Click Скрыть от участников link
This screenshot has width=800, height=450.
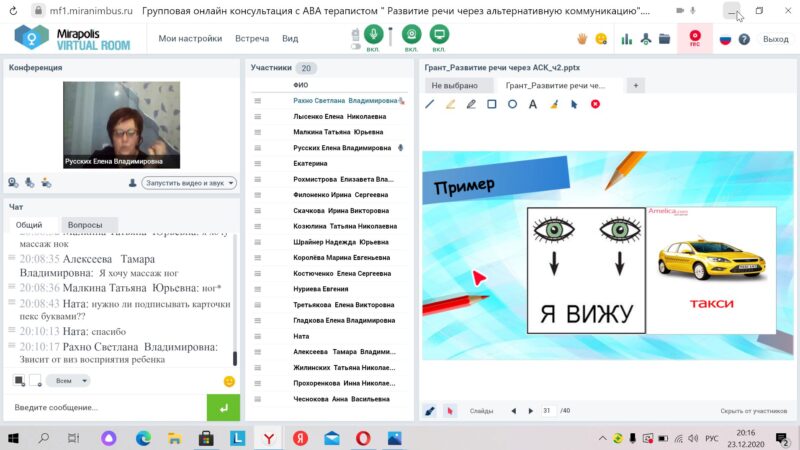[754, 411]
